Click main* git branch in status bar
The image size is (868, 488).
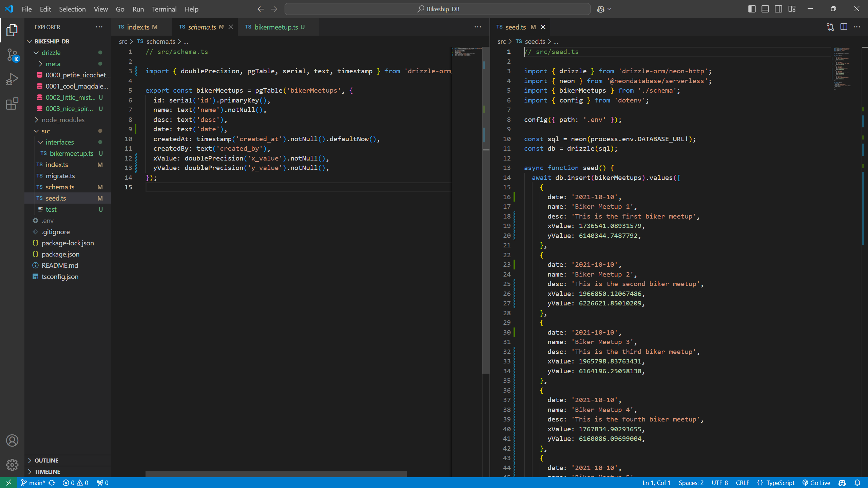click(33, 483)
